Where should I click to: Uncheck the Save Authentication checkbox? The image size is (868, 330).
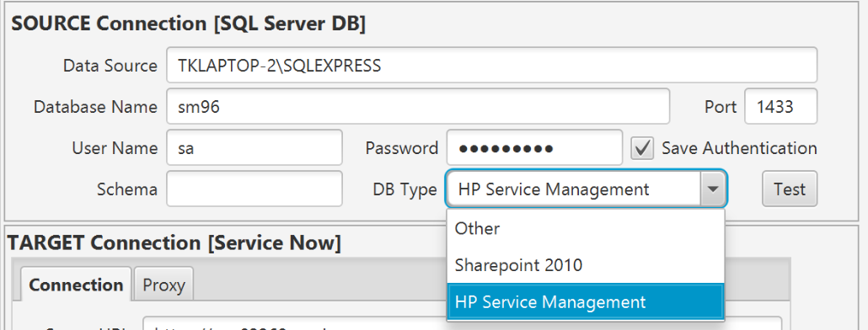point(642,148)
